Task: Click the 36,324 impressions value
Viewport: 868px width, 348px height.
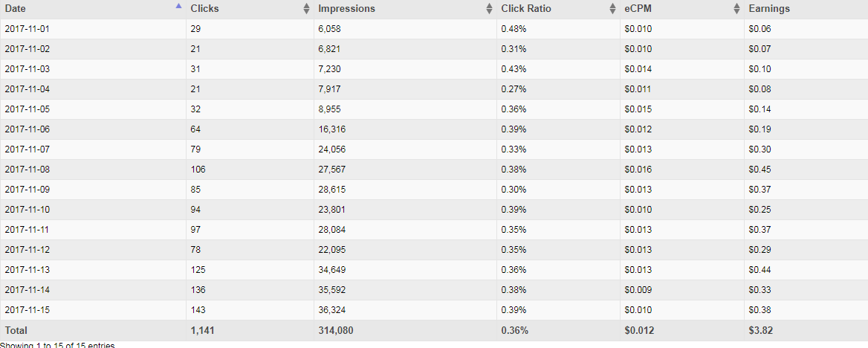Action: coord(331,310)
